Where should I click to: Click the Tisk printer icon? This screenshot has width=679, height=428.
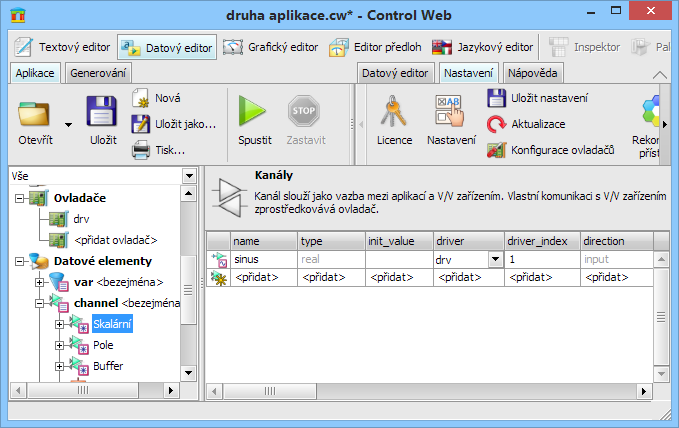click(x=142, y=150)
